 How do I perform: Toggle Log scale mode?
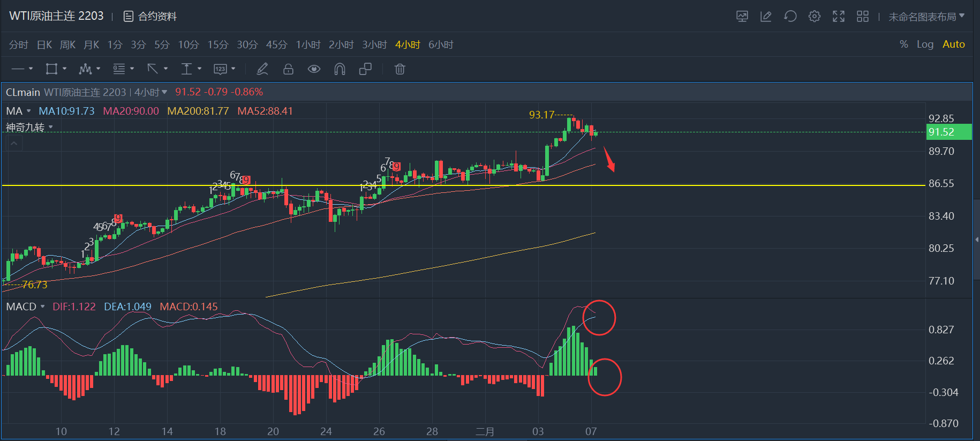click(x=925, y=44)
